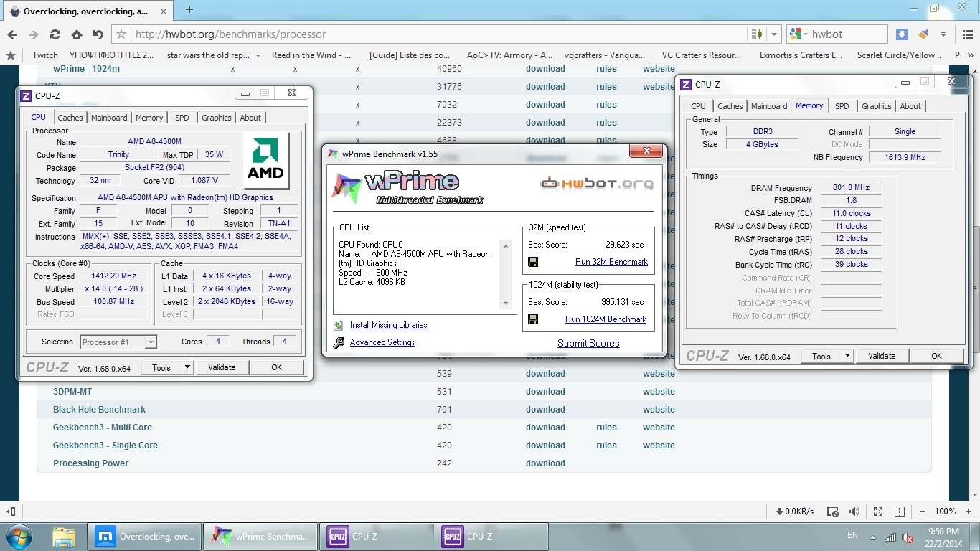Toggle the sidebar icon in status bar
Image resolution: width=980 pixels, height=551 pixels.
[x=11, y=512]
